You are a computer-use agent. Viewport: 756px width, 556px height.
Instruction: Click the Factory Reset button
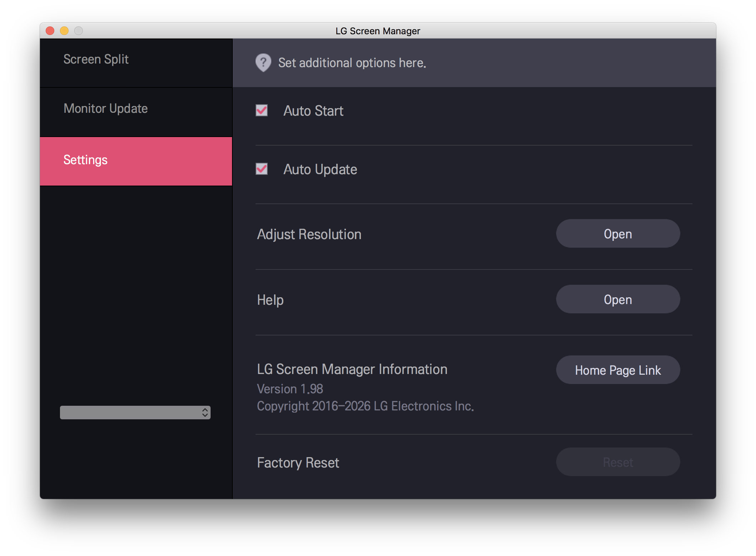click(x=618, y=462)
